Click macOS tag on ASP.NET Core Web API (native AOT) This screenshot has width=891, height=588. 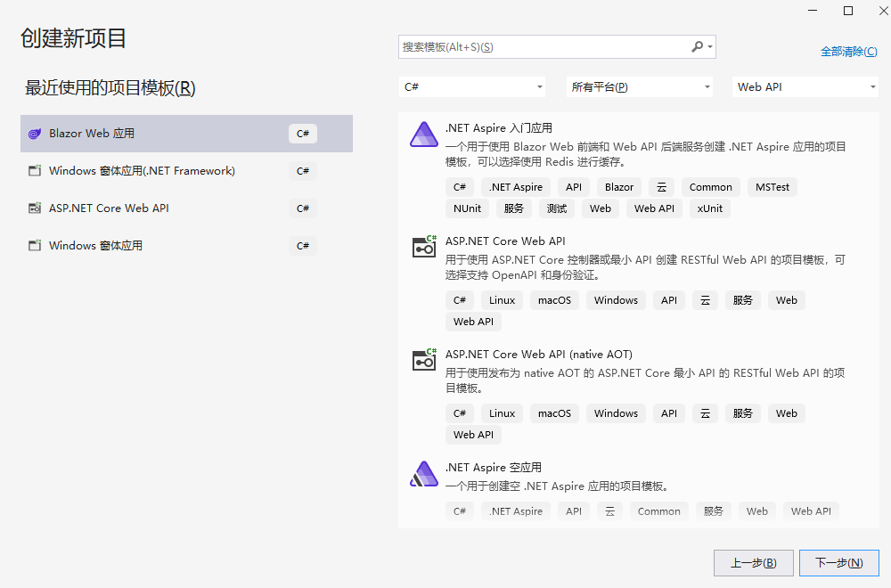(x=554, y=413)
